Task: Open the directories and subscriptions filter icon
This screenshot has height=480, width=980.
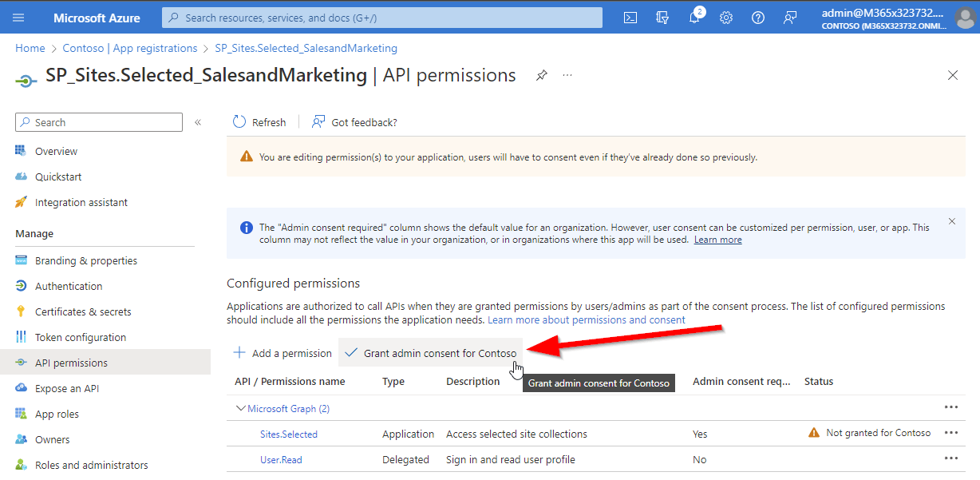Action: pos(662,18)
